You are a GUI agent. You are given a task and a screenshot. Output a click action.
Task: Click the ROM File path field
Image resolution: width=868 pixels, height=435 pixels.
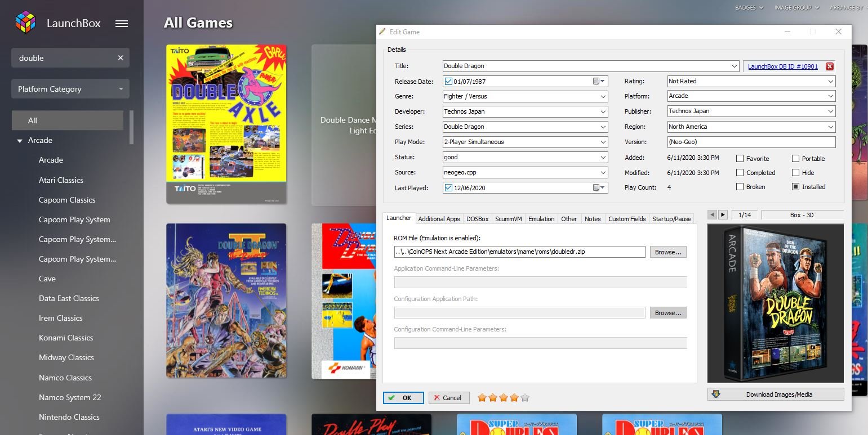(519, 252)
